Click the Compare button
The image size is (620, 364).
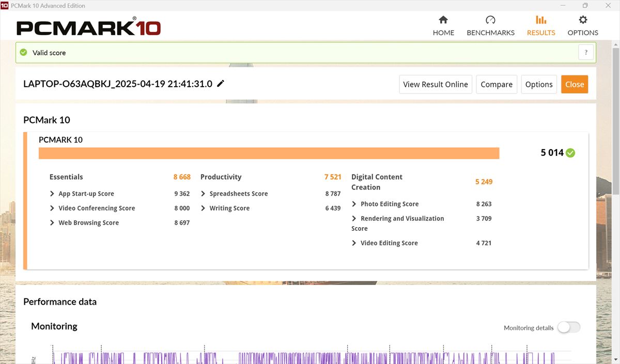497,84
